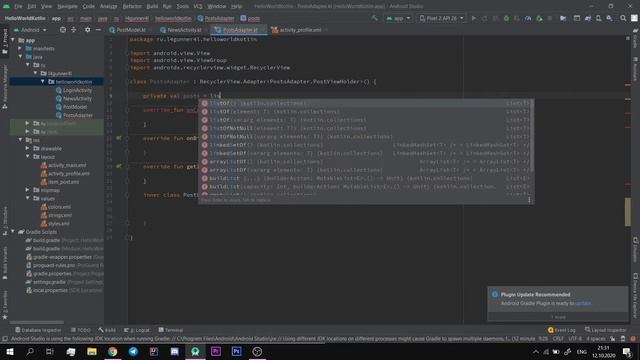Viewport: 640px width, 360px height.
Task: Open the Chrome icon in the taskbar
Action: pyautogui.click(x=112, y=351)
